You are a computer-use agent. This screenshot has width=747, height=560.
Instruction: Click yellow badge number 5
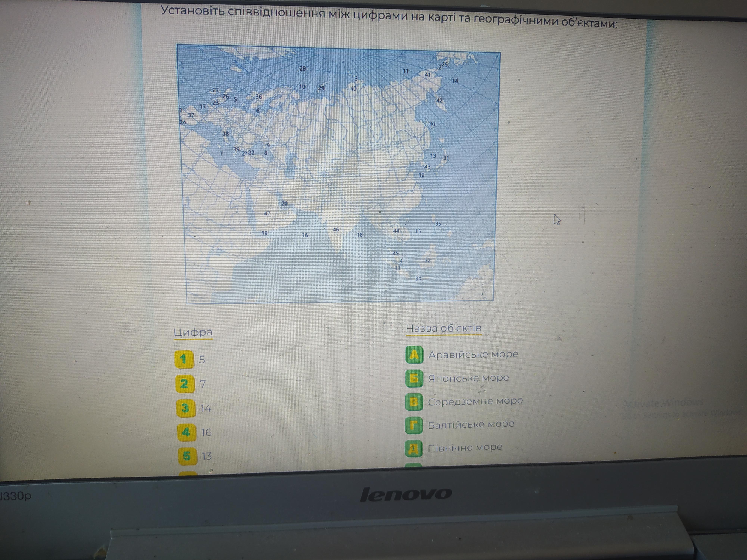(x=187, y=456)
